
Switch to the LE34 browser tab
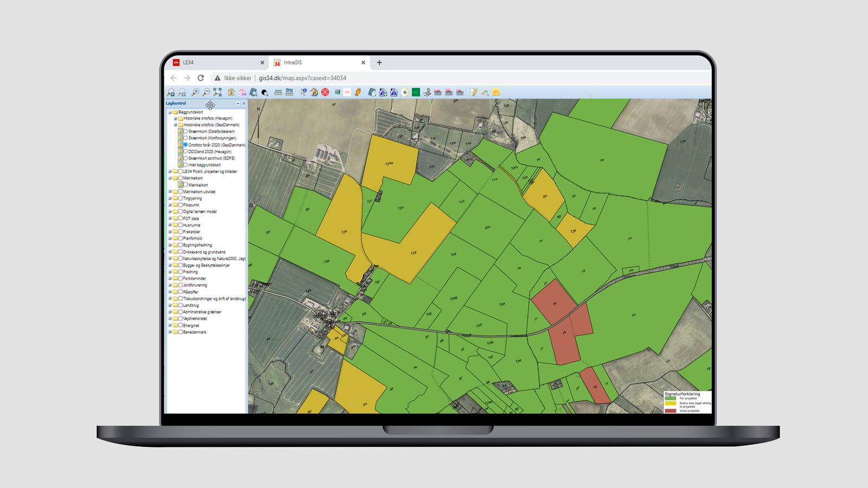217,62
